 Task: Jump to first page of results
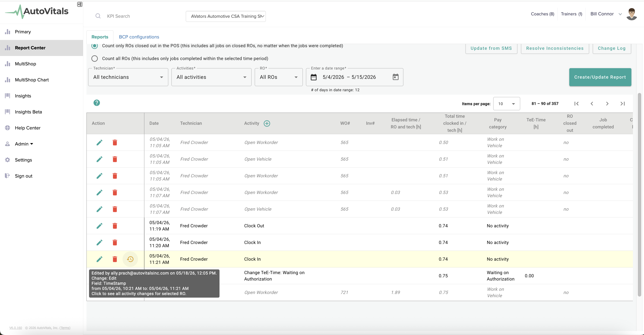[x=577, y=104]
